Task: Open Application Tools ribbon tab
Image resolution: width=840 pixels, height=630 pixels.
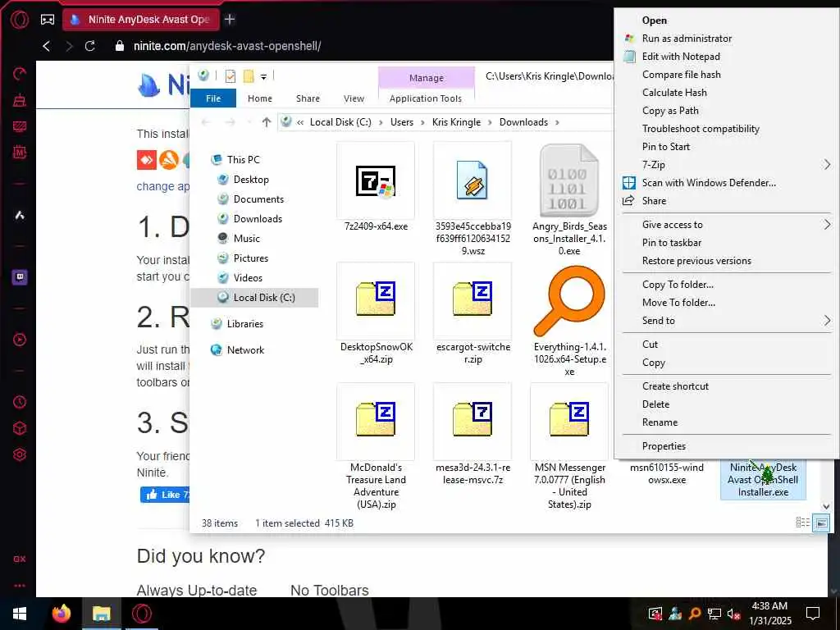Action: point(426,98)
